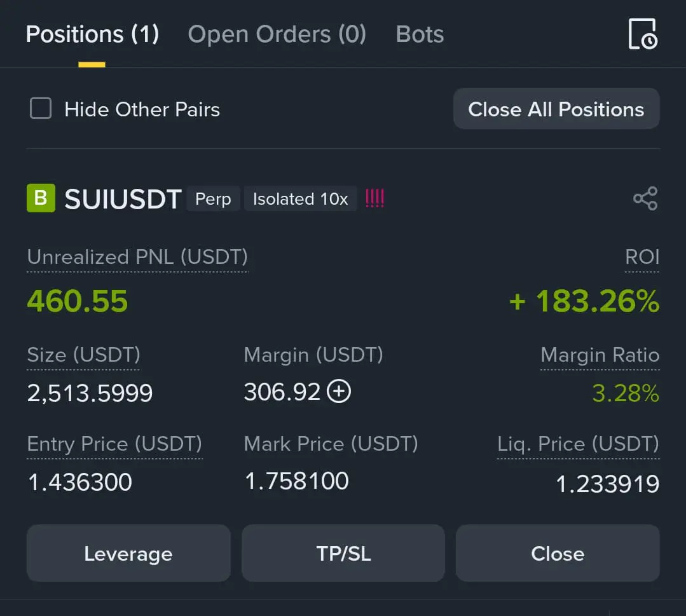Click the Unrealized PNL (USDT) label

(137, 257)
